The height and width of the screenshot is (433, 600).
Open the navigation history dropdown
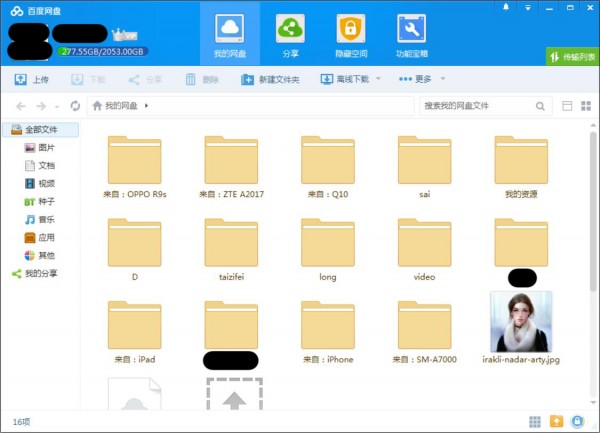(x=57, y=107)
